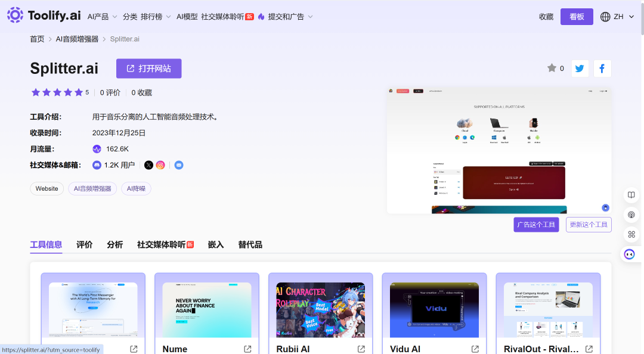Click the external link icon beside Rubii AI
This screenshot has width=644, height=354.
(361, 349)
